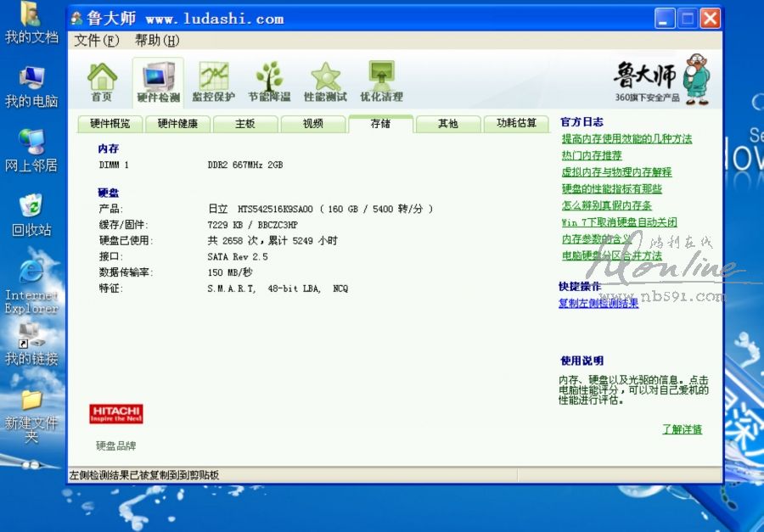Image resolution: width=764 pixels, height=532 pixels.
Task: Open link 热门内存推荐
Action: (x=592, y=155)
